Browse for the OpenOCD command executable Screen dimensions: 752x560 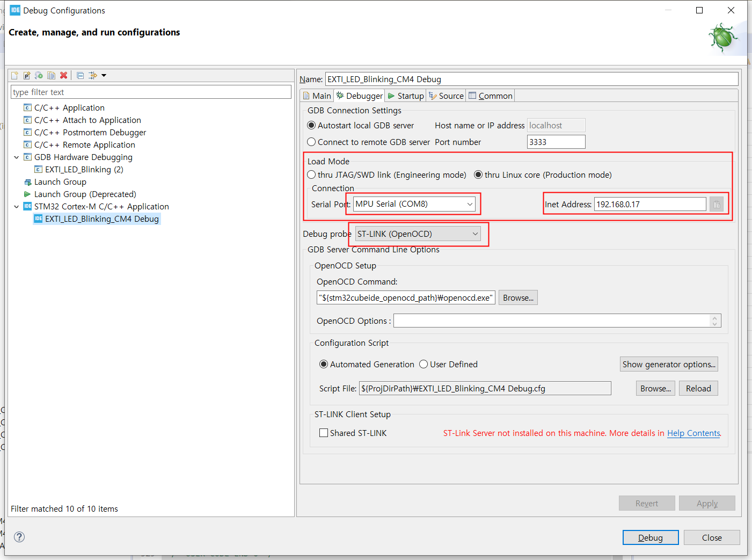(518, 297)
